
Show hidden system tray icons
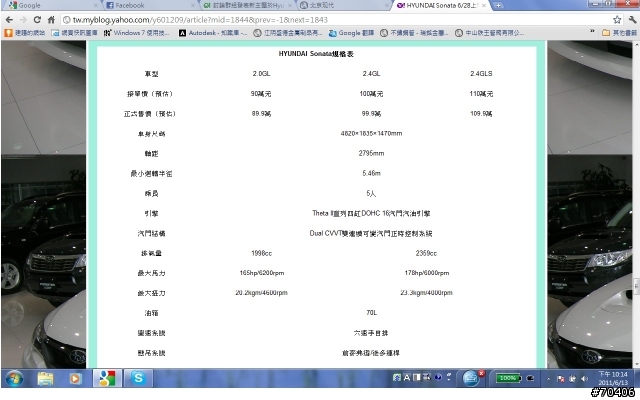548,379
